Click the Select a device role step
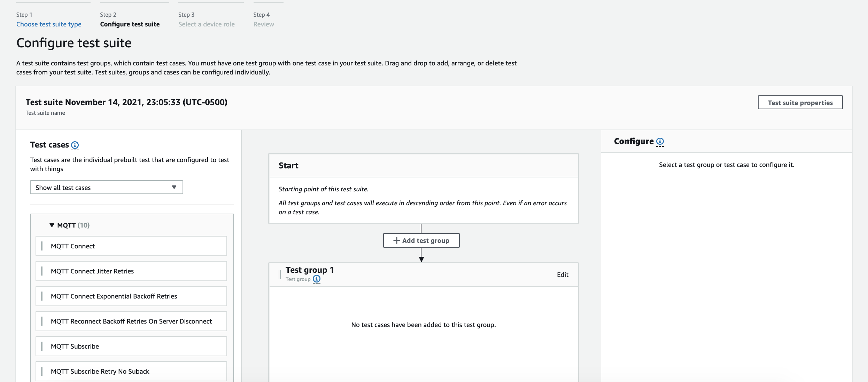Image resolution: width=868 pixels, height=382 pixels. (206, 24)
